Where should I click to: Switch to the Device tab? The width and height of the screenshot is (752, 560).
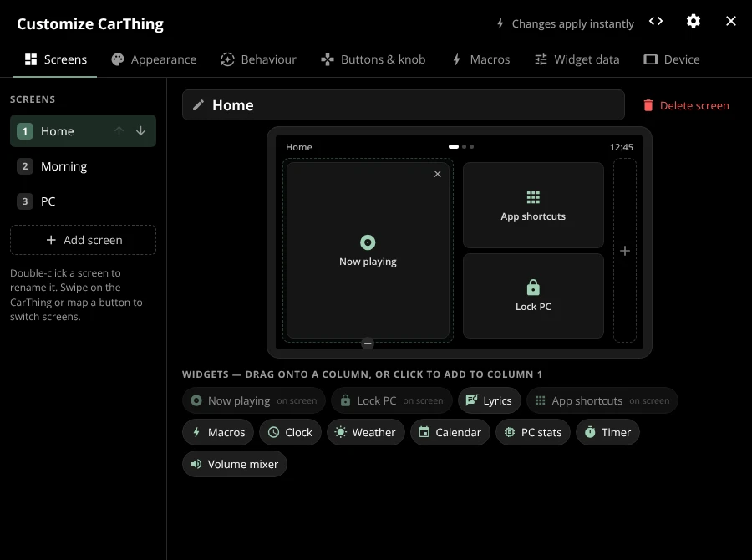click(x=672, y=59)
